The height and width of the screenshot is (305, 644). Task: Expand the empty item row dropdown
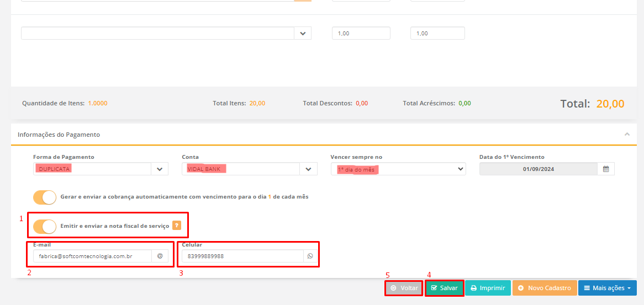click(302, 34)
